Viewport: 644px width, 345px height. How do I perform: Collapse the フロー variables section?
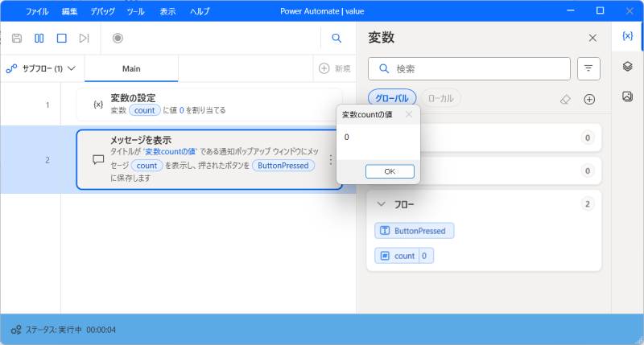[381, 204]
